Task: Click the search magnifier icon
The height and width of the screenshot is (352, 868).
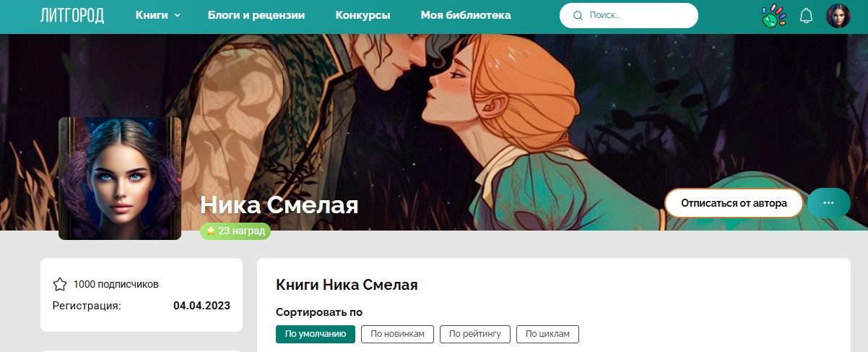Action: [x=578, y=15]
